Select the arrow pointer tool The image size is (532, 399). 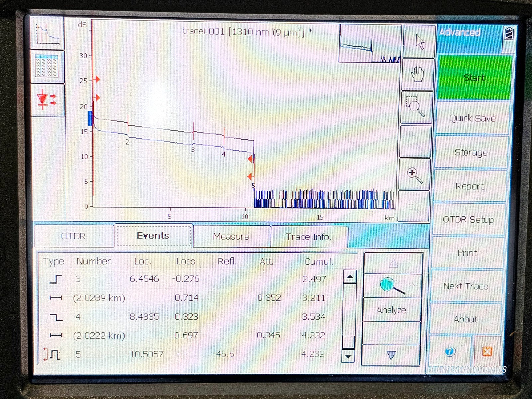point(419,42)
